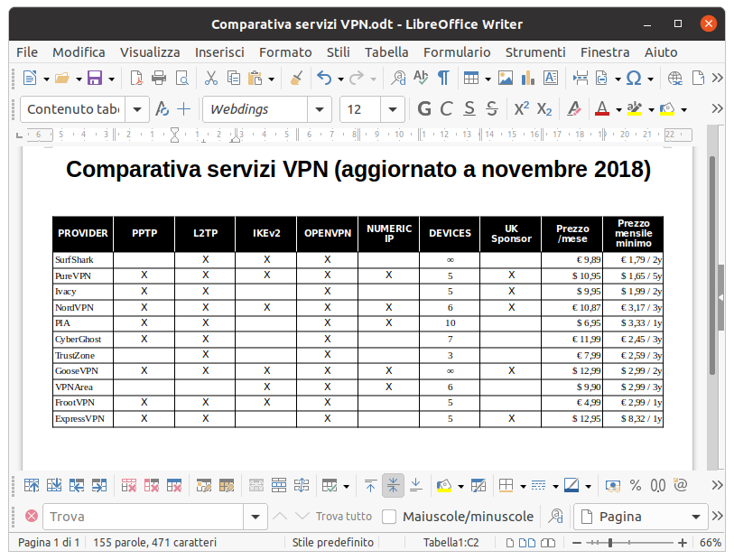Align cell content to top icon
734x560 pixels.
click(370, 486)
